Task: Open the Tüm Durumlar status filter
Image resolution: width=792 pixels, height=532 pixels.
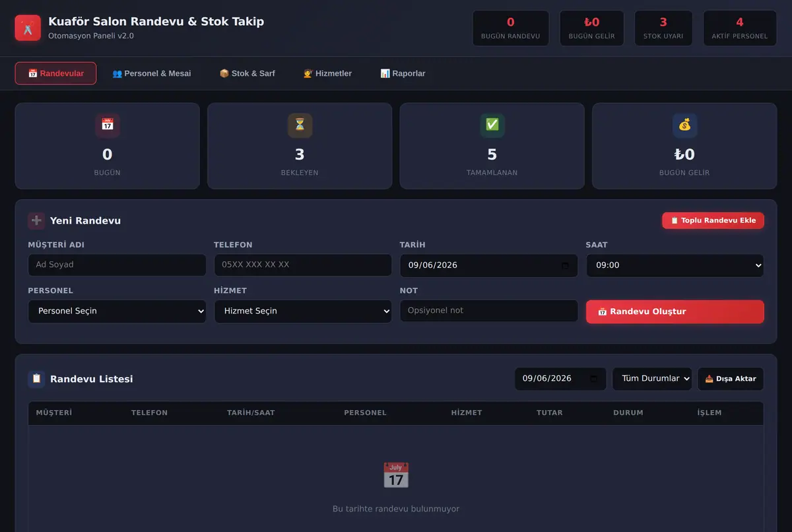Action: click(652, 379)
